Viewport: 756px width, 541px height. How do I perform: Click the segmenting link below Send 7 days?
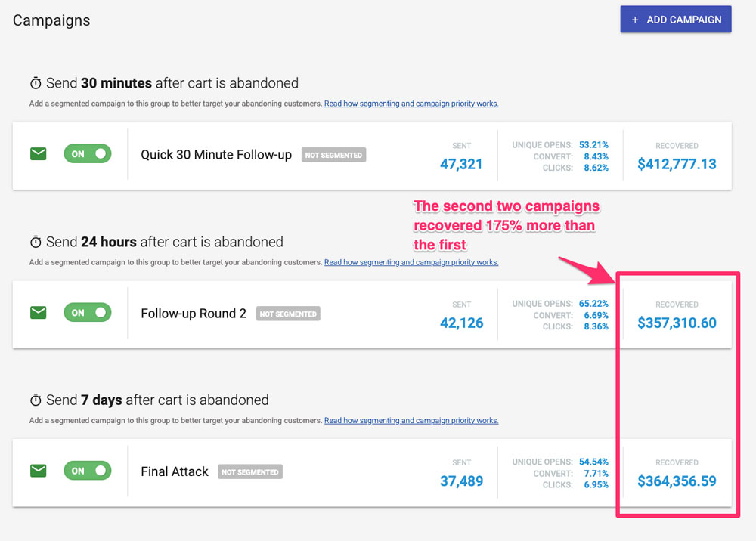pos(411,421)
